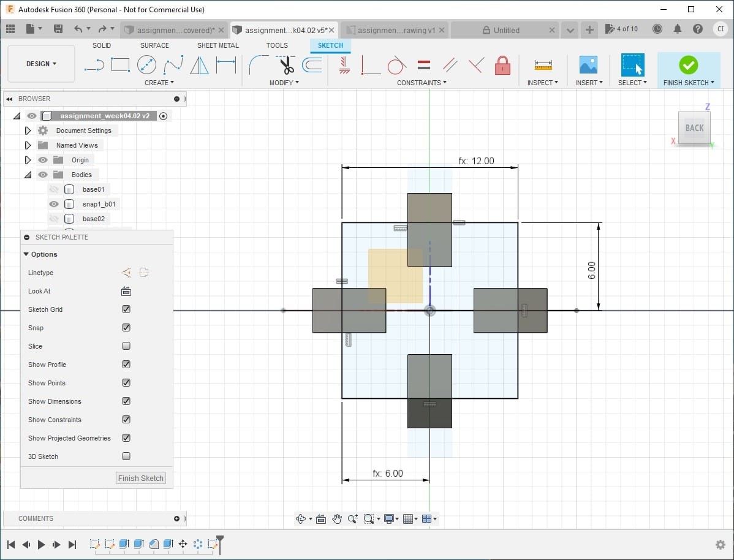The width and height of the screenshot is (734, 560).
Task: Click the green FINISH SKETCH checkmark
Action: pos(688,65)
